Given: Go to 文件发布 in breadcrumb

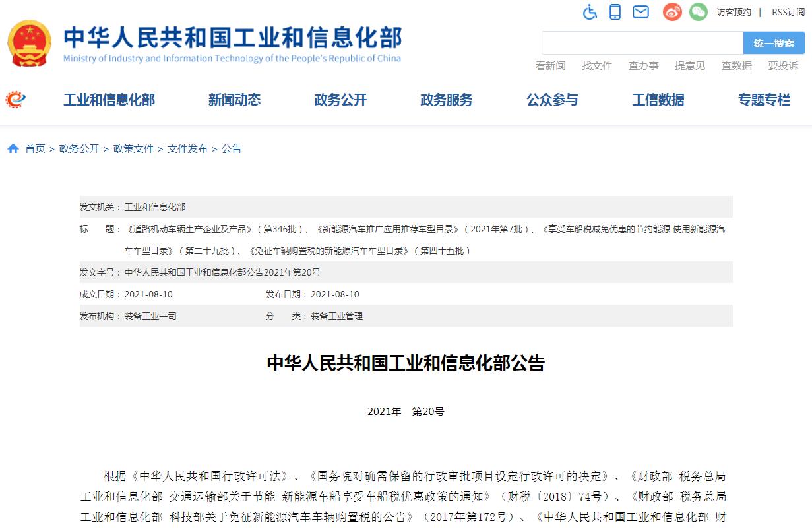Looking at the screenshot, I should pos(187,149).
